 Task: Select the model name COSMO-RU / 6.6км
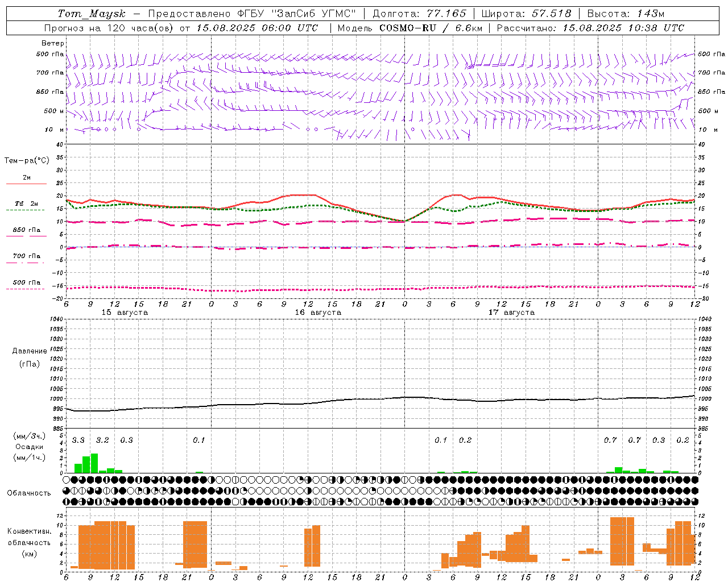(x=431, y=28)
